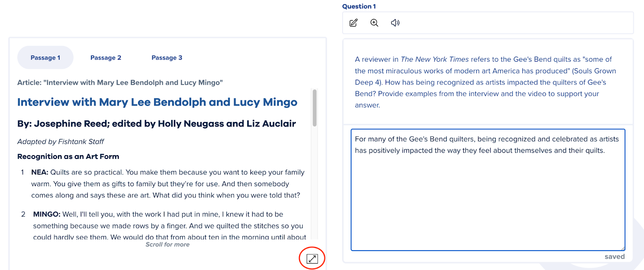Click the question prompt about Gee's Bend
The image size is (644, 270).
(485, 82)
